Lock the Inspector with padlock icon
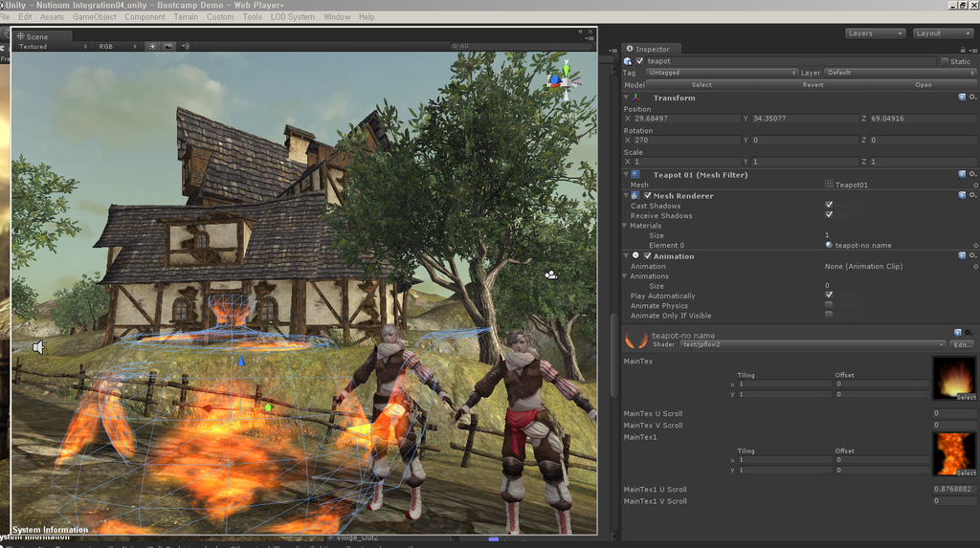This screenshot has height=548, width=980. [x=963, y=50]
